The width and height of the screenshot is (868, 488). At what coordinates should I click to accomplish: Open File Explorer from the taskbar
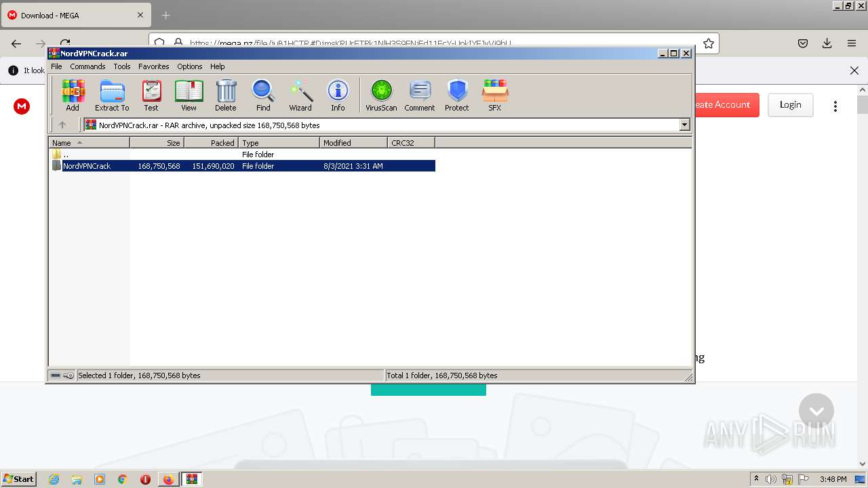point(77,479)
